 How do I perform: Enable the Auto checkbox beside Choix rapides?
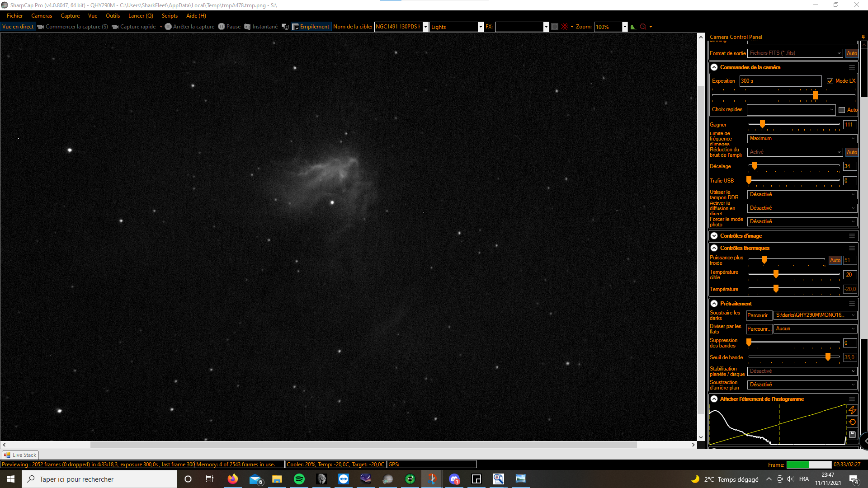pos(842,110)
